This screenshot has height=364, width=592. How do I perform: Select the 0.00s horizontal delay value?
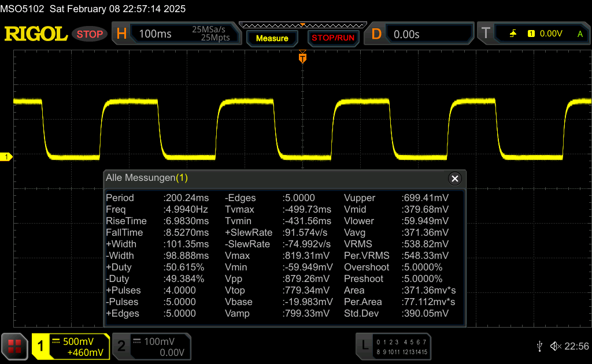pos(406,34)
